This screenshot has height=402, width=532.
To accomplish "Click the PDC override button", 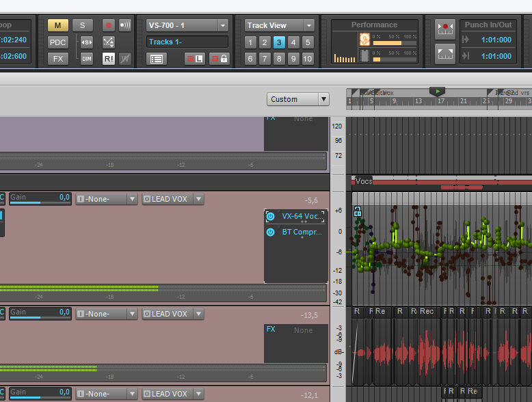I will (57, 42).
